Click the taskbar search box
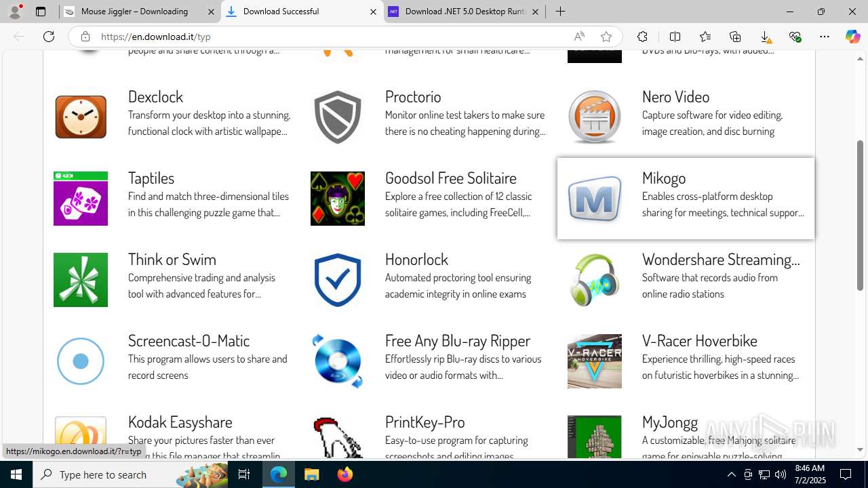 click(x=130, y=474)
